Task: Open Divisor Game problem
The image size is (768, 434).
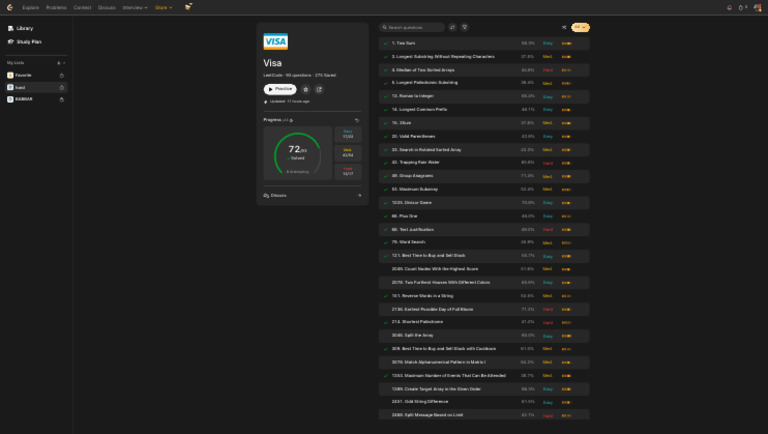Action: [x=412, y=203]
